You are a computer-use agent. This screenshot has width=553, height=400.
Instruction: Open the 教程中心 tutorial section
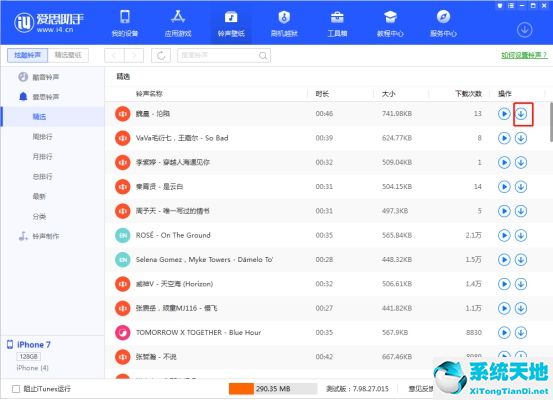click(x=390, y=23)
